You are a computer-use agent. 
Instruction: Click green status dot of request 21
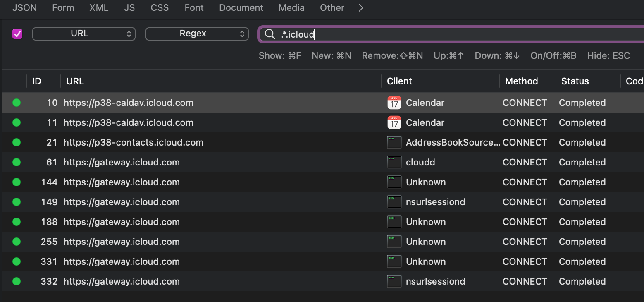point(17,142)
